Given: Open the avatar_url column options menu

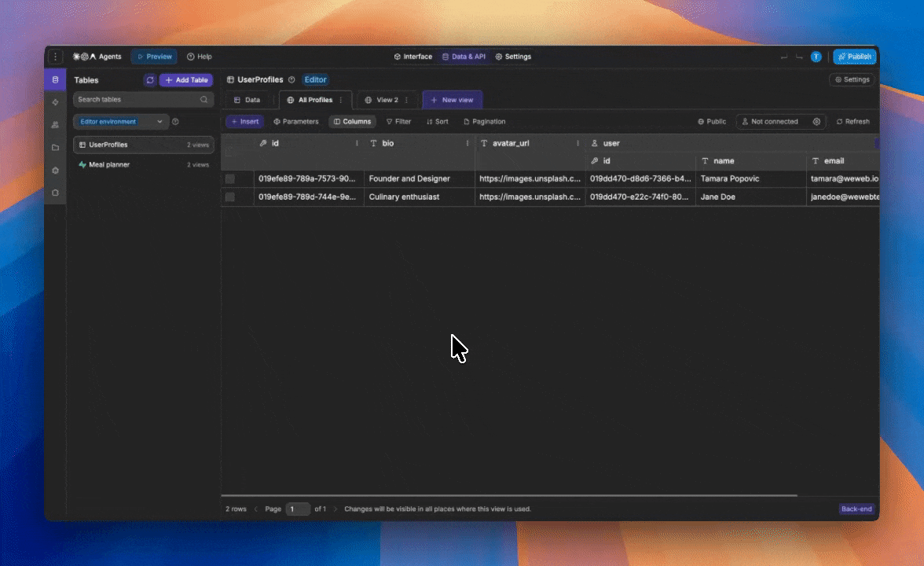Looking at the screenshot, I should [x=577, y=143].
